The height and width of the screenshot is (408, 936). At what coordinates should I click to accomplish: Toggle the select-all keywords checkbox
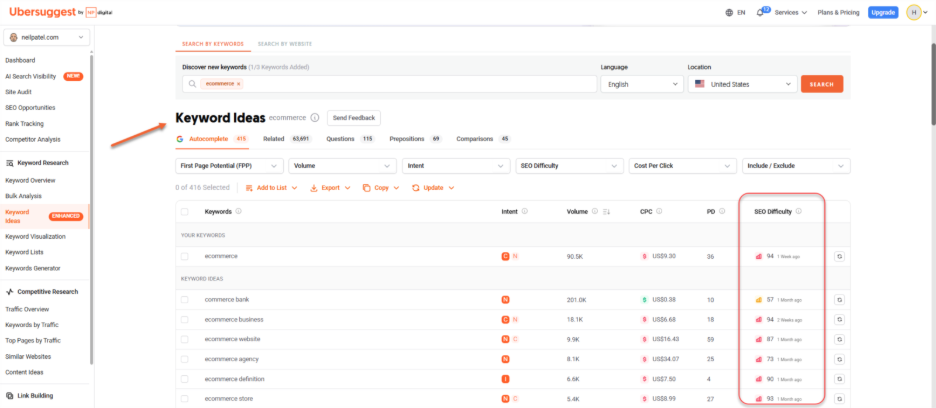coord(184,211)
